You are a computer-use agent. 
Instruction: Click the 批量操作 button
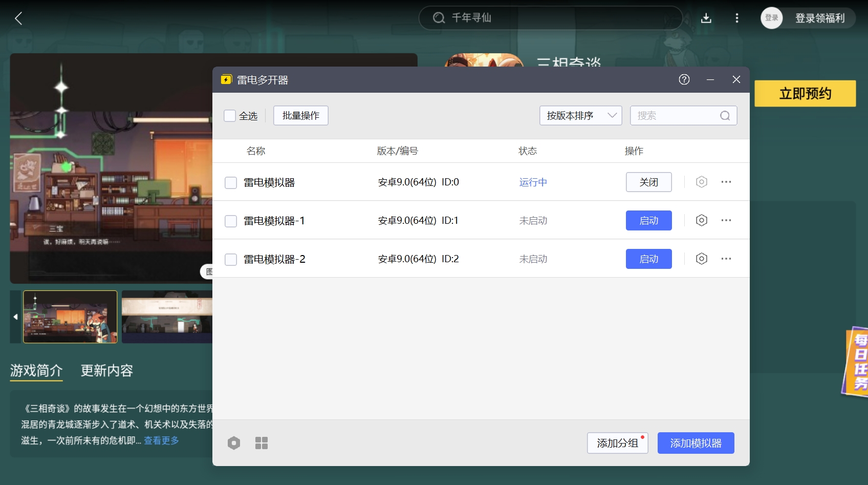(x=301, y=116)
